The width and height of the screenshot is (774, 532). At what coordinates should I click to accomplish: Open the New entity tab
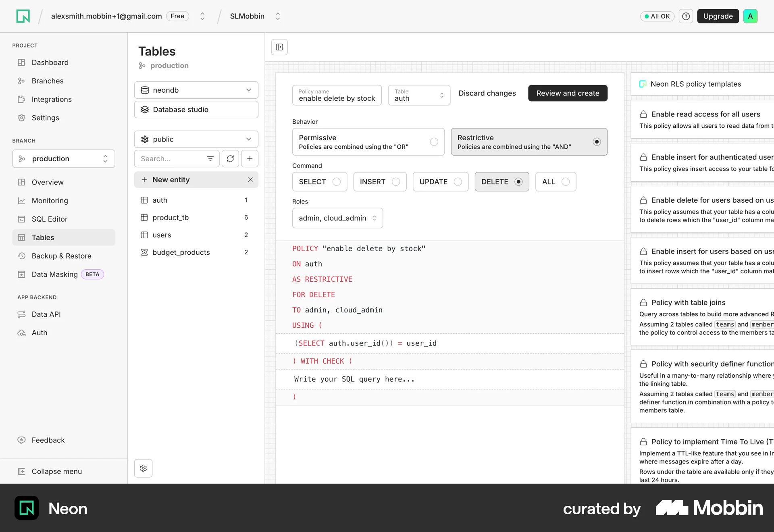pos(196,180)
